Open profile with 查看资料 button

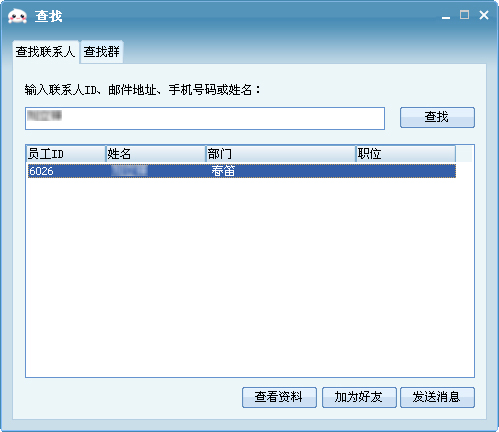point(279,397)
